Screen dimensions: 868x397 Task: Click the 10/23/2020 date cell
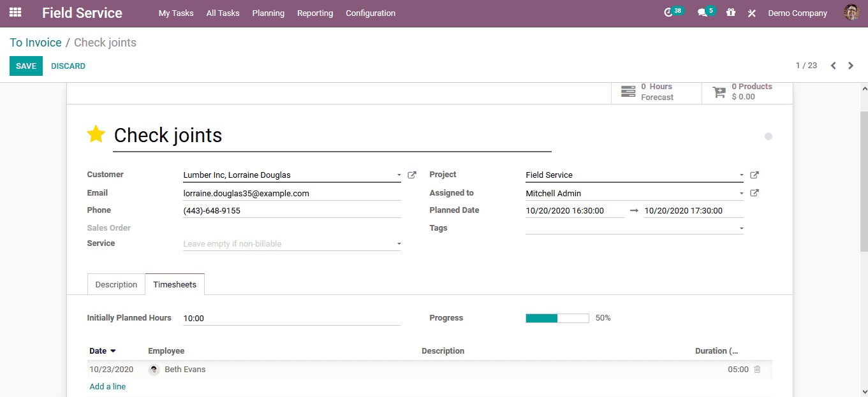[x=112, y=369]
